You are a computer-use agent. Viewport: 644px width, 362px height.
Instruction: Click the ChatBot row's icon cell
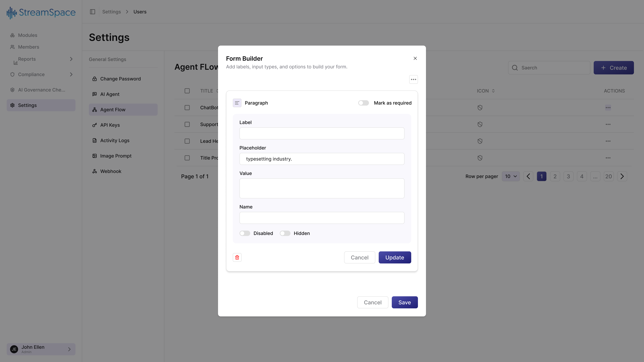pyautogui.click(x=480, y=108)
